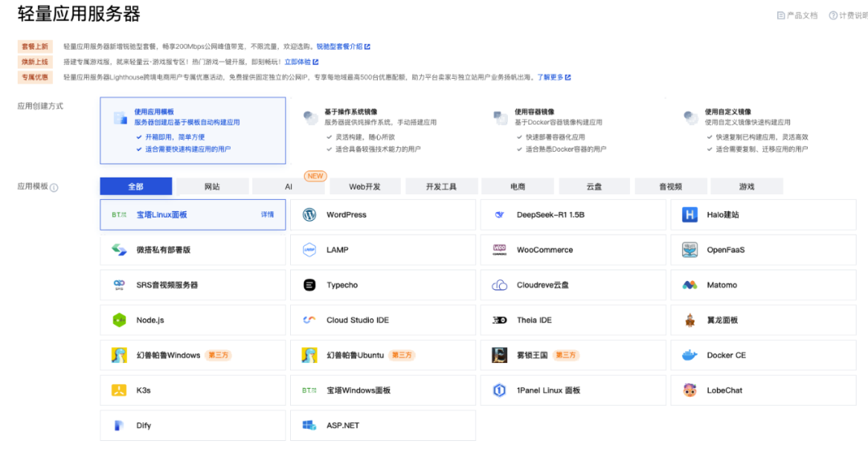The height and width of the screenshot is (449, 868).
Task: Click the 专属优惠 tag
Action: tap(35, 77)
